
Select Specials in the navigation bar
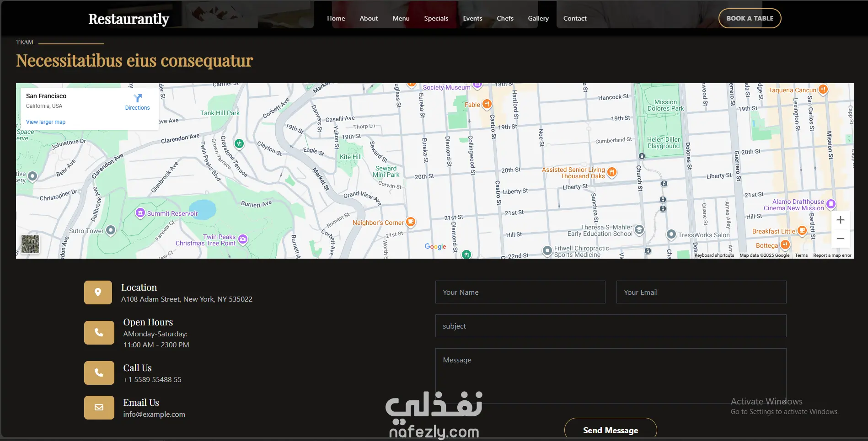436,18
